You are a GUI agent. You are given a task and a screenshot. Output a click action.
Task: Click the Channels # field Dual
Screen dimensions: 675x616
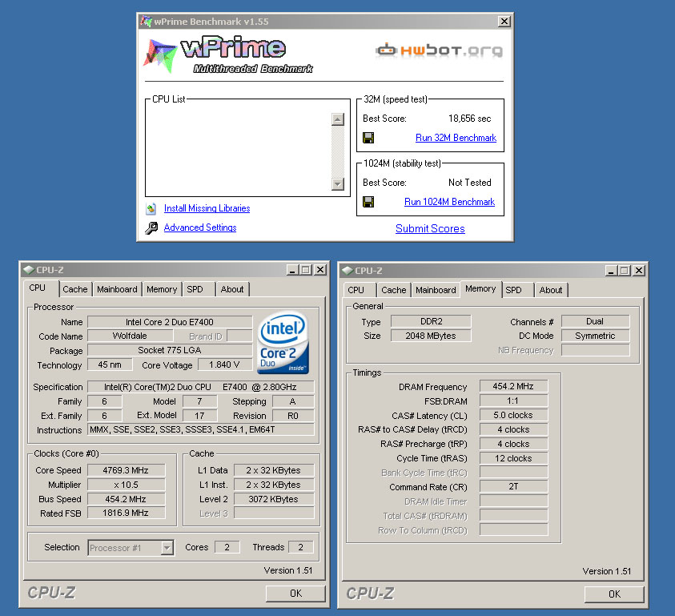coord(596,321)
